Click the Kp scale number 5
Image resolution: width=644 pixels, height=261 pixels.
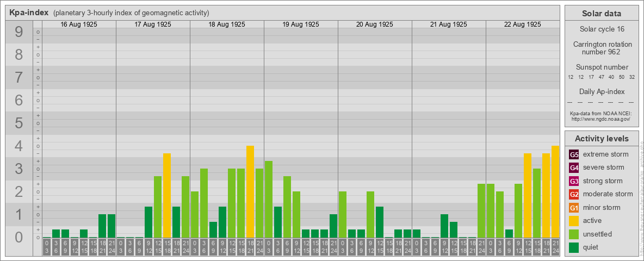point(18,123)
